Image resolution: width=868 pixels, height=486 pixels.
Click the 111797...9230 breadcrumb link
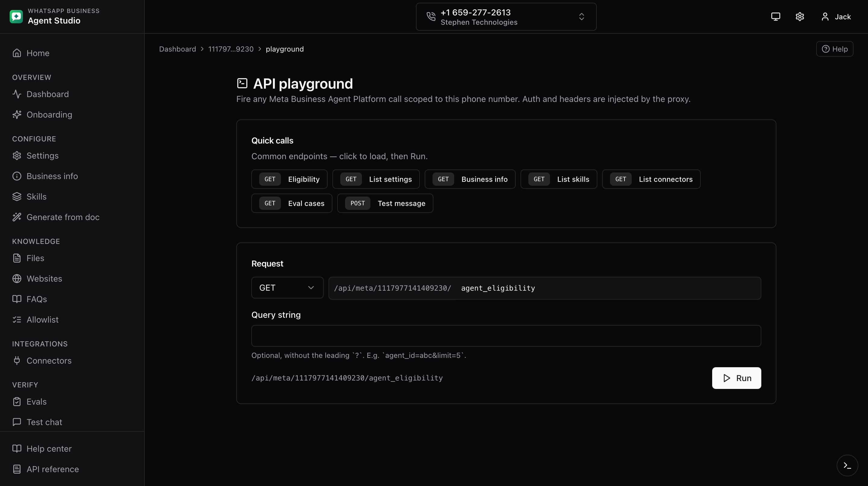(231, 49)
